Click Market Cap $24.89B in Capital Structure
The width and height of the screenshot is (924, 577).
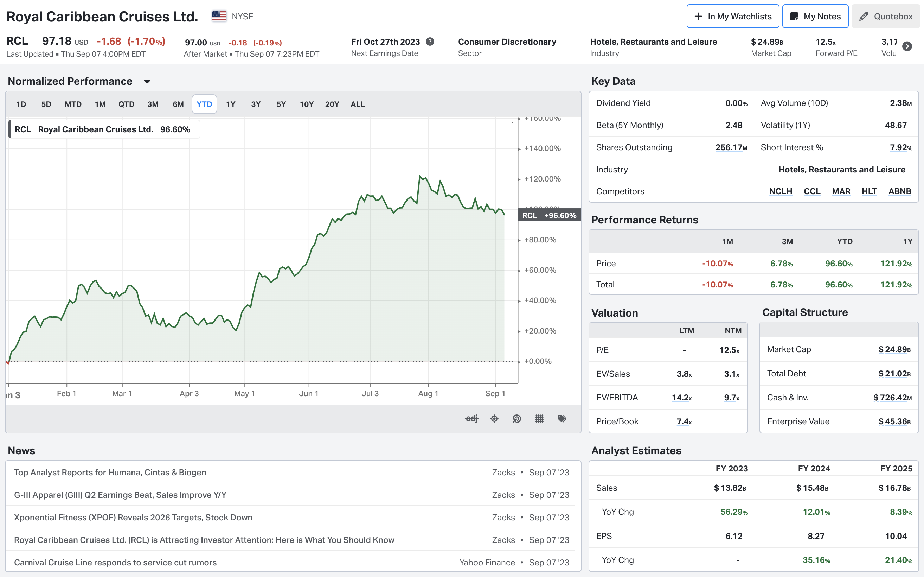894,350
